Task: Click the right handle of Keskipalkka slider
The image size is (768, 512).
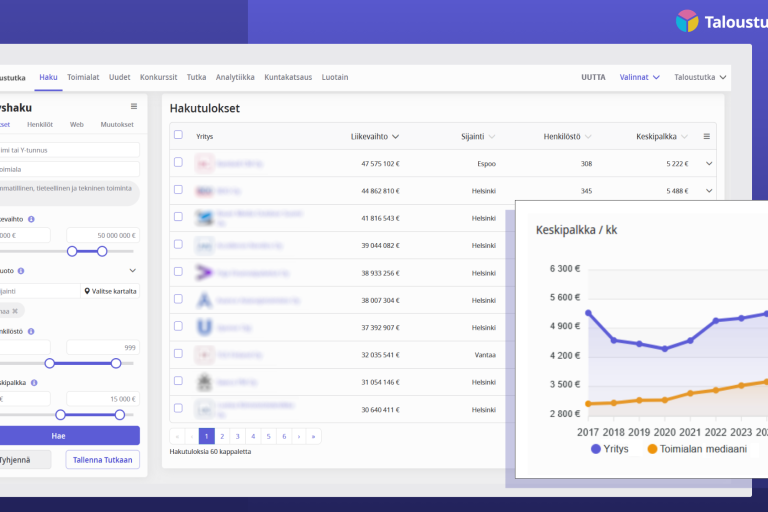Action: 120,414
